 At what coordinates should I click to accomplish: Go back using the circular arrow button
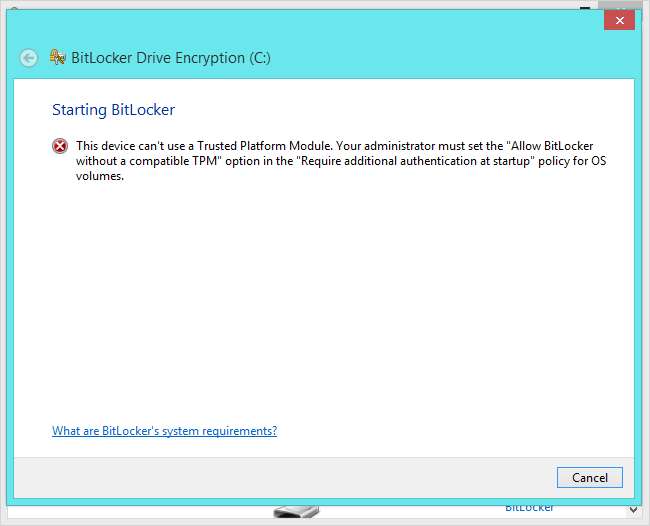pyautogui.click(x=29, y=58)
